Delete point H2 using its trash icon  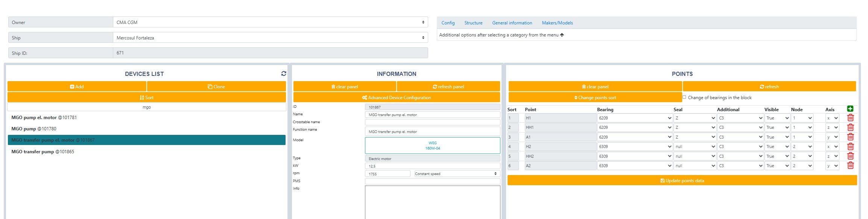(850, 147)
